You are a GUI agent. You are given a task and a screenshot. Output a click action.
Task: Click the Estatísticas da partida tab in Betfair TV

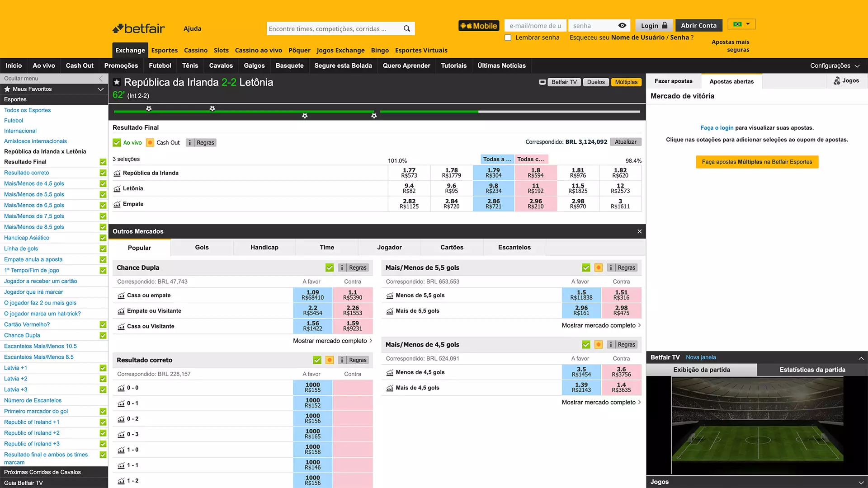click(x=812, y=370)
